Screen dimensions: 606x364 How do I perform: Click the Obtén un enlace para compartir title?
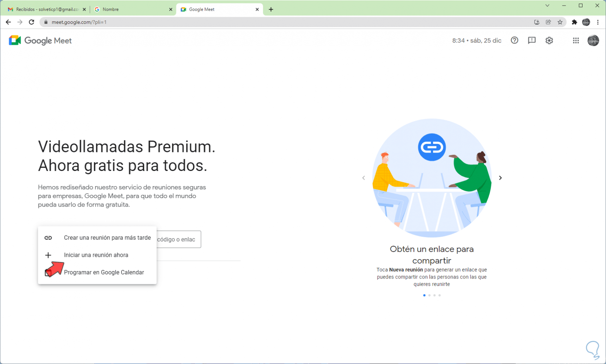pos(432,255)
